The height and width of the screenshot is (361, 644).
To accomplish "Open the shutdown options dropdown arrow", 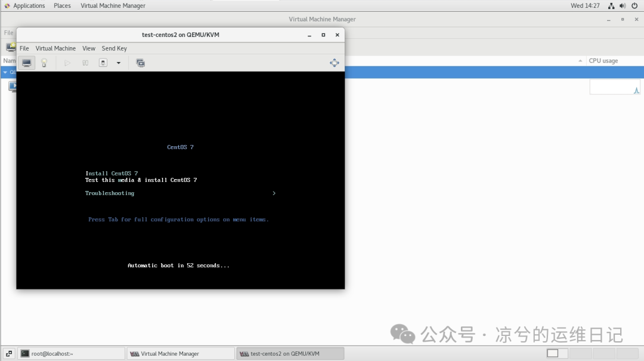I will click(x=118, y=63).
